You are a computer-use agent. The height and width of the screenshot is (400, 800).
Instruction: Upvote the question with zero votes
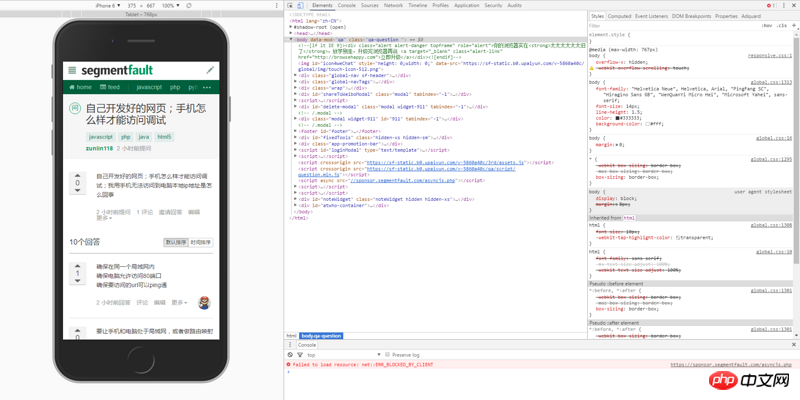click(78, 175)
